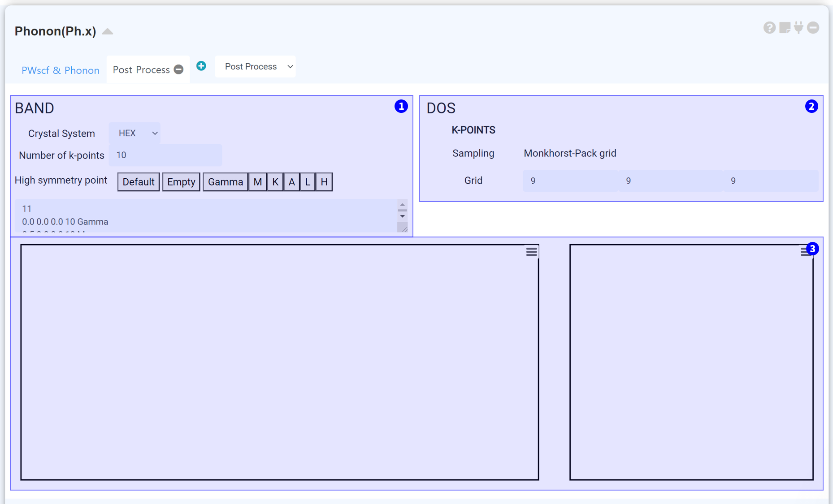Open the help question mark icon

click(x=769, y=28)
